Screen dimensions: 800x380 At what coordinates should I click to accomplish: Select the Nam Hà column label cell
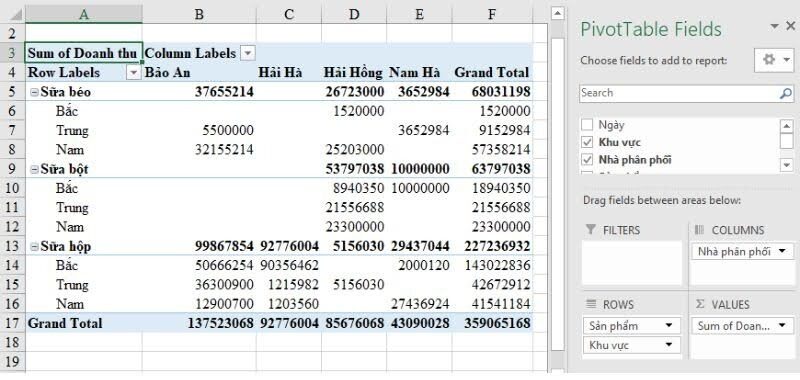419,72
